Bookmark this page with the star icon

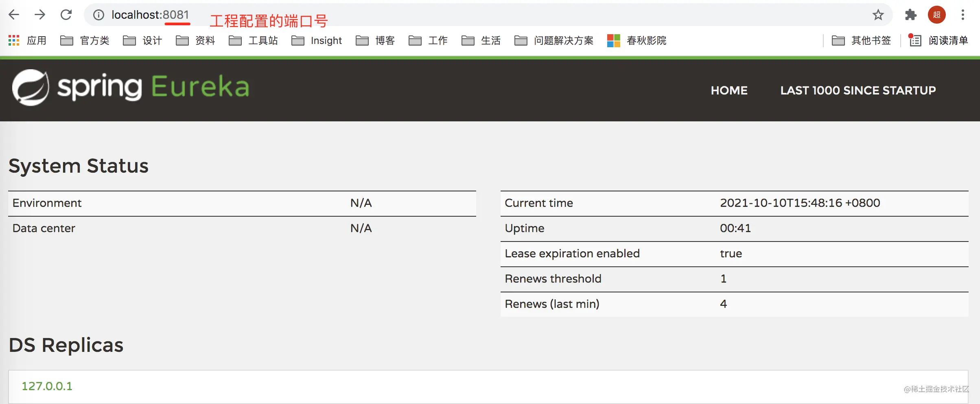pyautogui.click(x=878, y=15)
